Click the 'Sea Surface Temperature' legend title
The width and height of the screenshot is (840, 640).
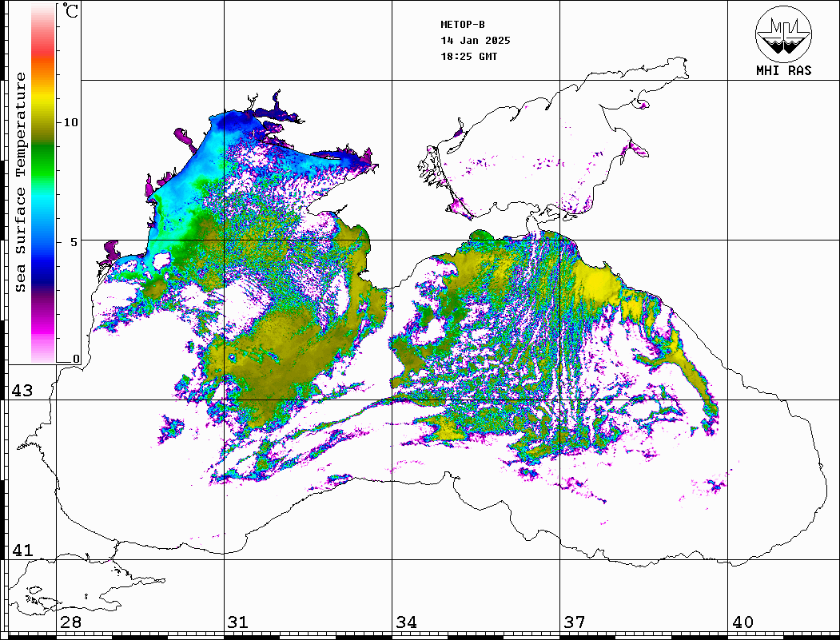20,183
